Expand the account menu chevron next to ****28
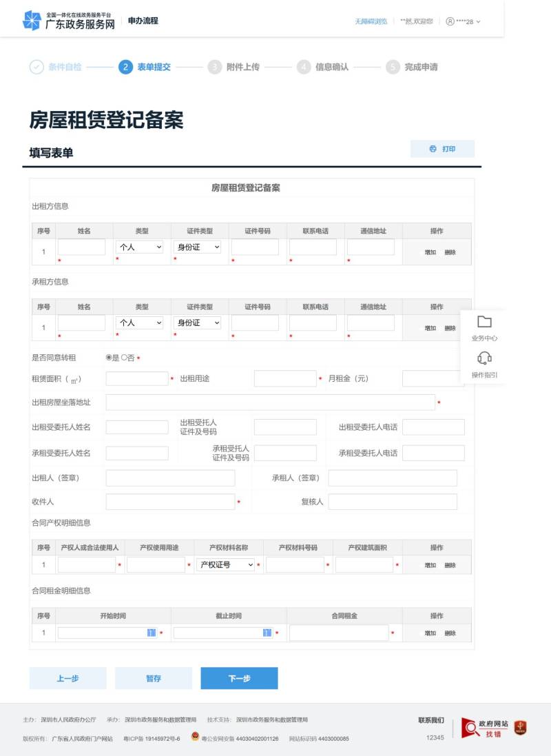 point(478,21)
